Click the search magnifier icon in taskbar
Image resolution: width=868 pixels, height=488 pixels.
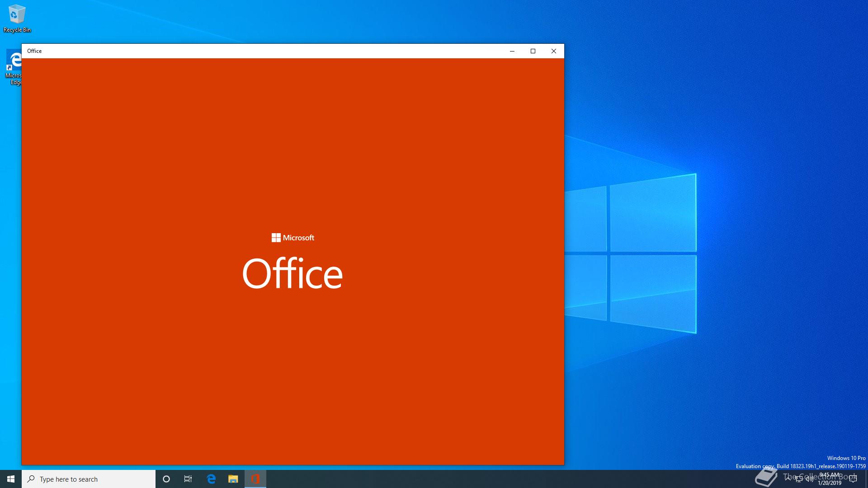tap(31, 479)
